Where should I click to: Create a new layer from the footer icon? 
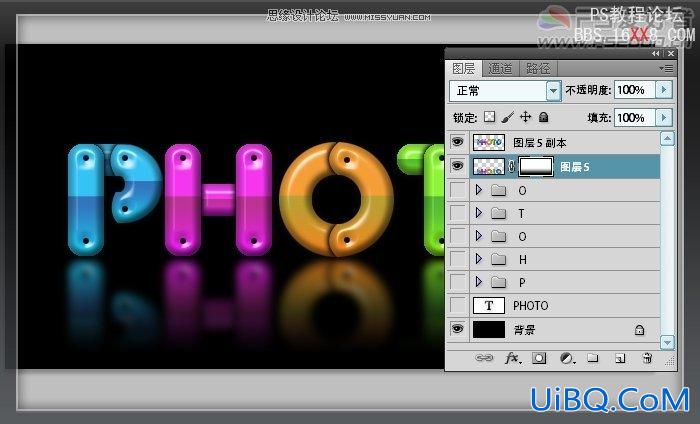click(620, 358)
